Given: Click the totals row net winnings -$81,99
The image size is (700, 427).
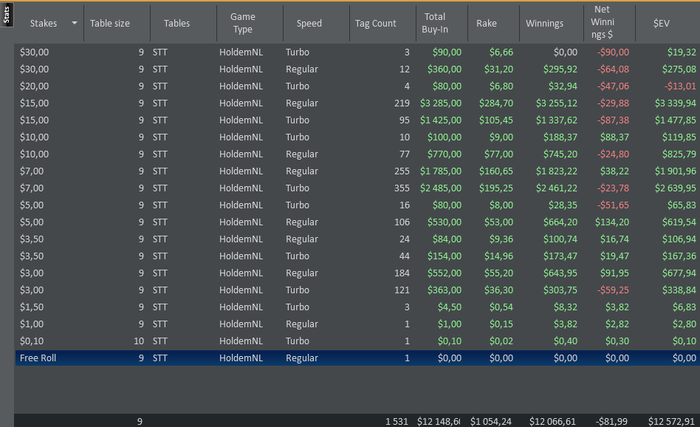Looking at the screenshot, I should click(x=611, y=421).
